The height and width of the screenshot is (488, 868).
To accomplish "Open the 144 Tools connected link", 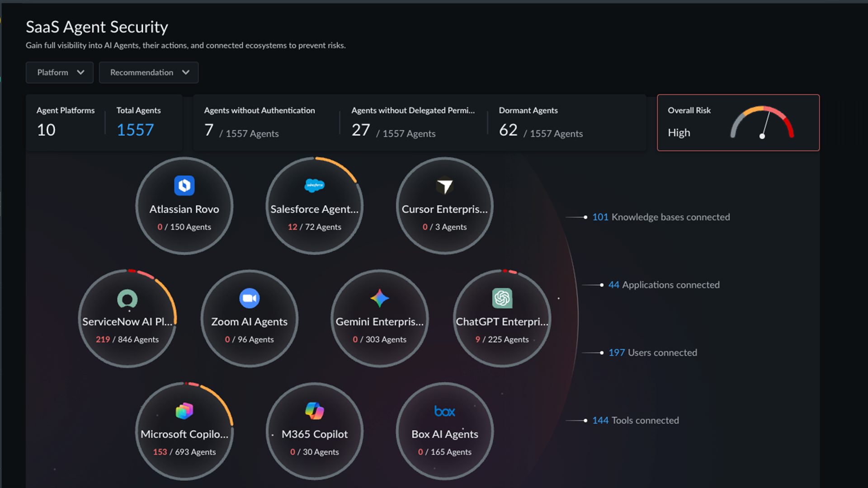I will coord(636,420).
